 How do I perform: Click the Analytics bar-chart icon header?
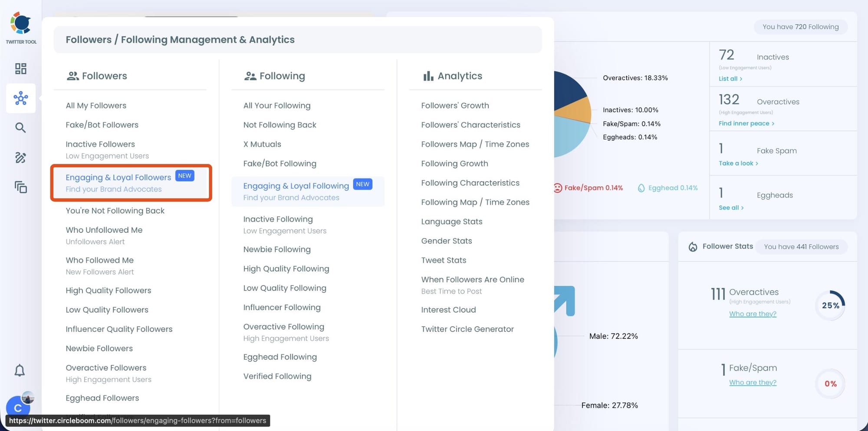click(428, 76)
